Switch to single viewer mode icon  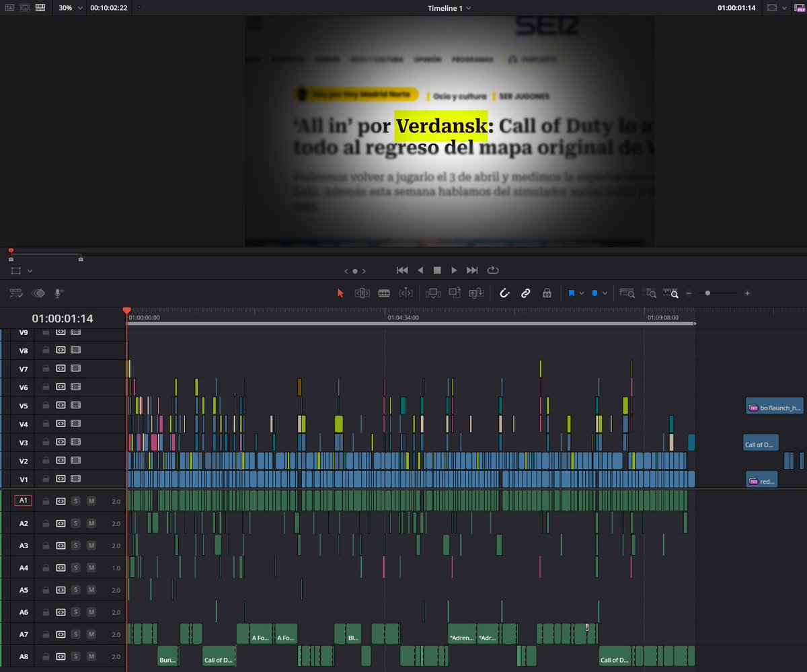[40, 8]
